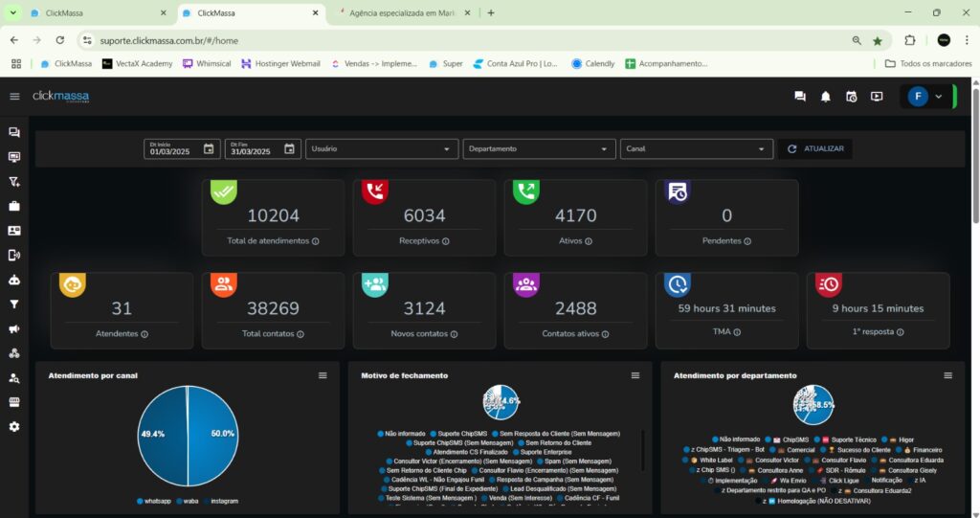Click the ATUALIZAR button
This screenshot has height=518, width=980.
click(815, 149)
